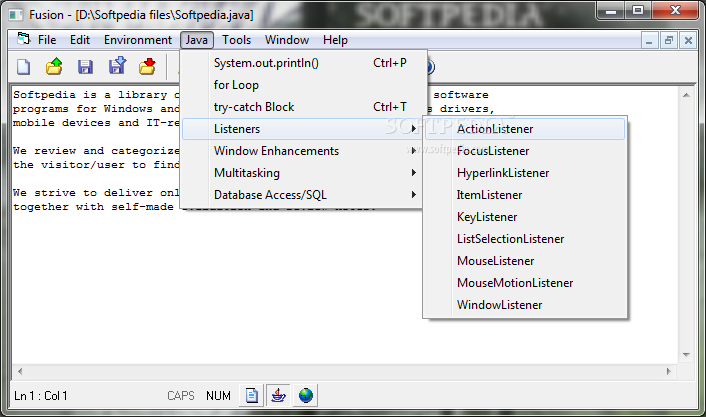Switch to plain text mode document icon
706x417 pixels.
point(252,395)
